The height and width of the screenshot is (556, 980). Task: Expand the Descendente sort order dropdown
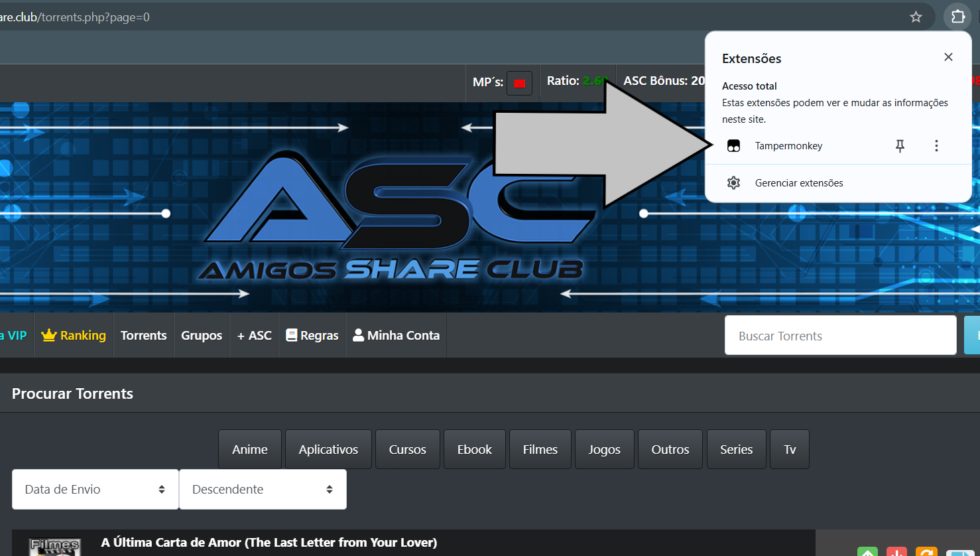[263, 489]
